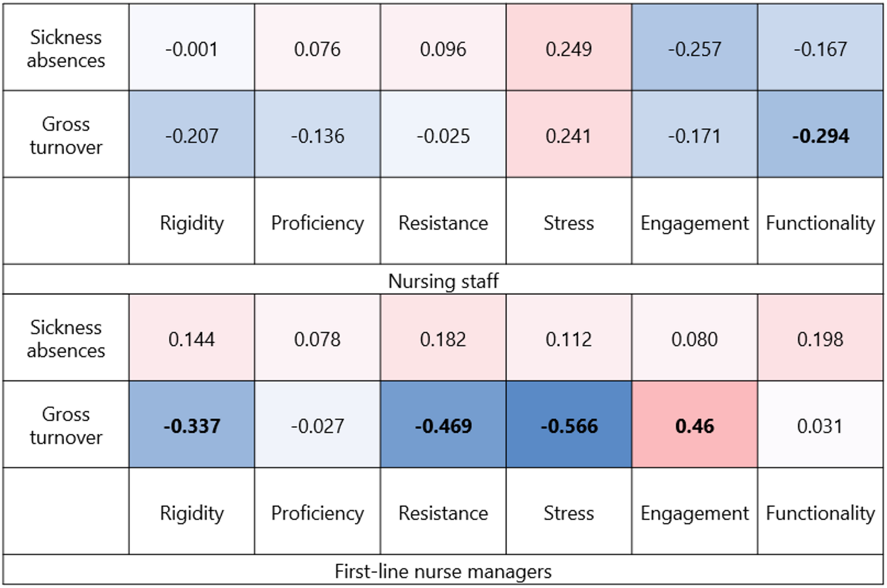This screenshot has height=588, width=887.
Task: Click the darkest blue cell showing -0.566
Action: pos(568,426)
